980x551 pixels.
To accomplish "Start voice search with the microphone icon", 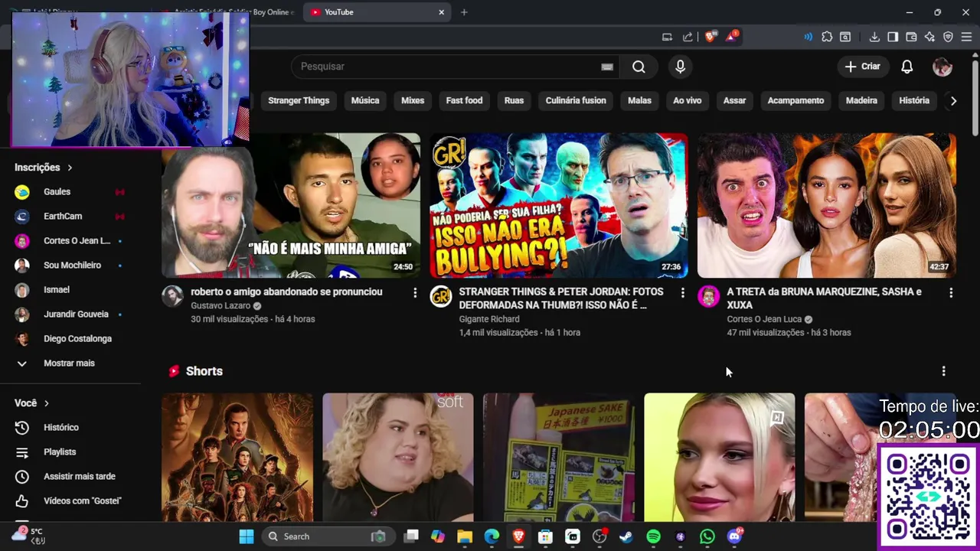I will pyautogui.click(x=680, y=67).
